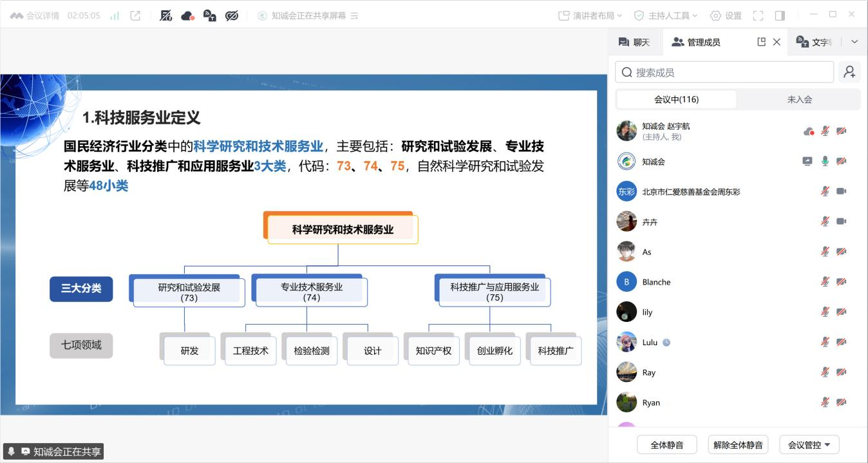Click the muted mic icon for As

(x=825, y=252)
